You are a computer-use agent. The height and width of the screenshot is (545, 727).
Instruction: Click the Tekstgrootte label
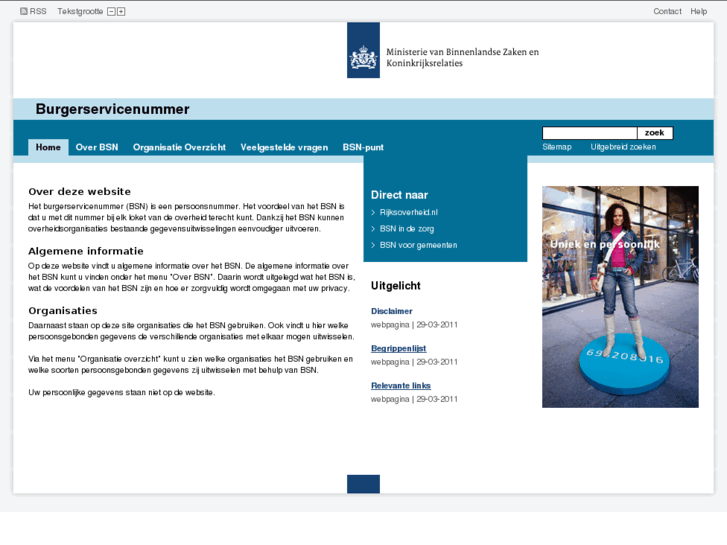click(80, 11)
